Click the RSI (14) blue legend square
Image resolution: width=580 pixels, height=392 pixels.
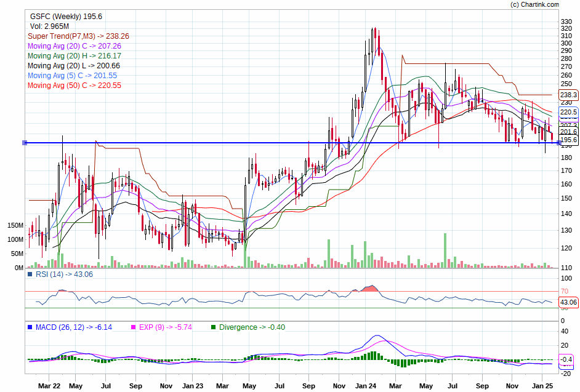coord(30,274)
